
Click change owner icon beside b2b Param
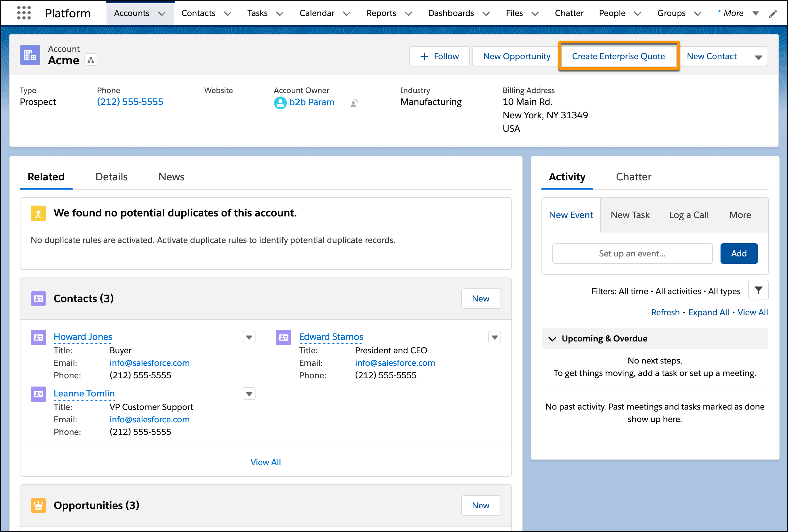[354, 103]
